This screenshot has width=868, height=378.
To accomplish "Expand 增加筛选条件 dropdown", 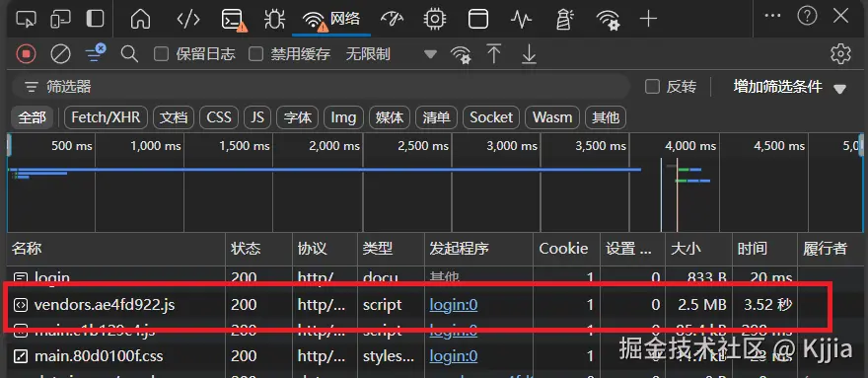I will tap(790, 87).
